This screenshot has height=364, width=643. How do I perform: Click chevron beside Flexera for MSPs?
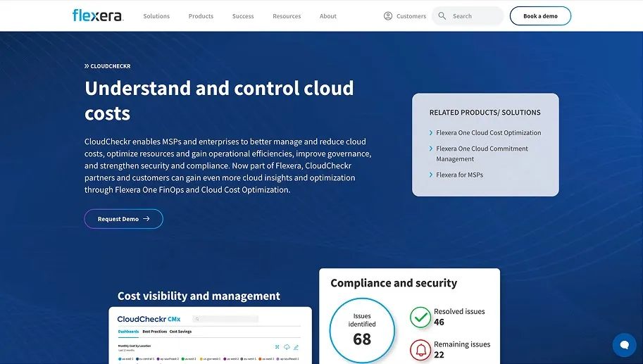pyautogui.click(x=431, y=175)
